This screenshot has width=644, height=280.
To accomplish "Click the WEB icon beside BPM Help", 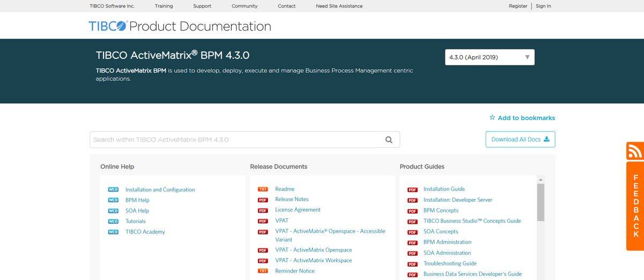I will coord(113,200).
